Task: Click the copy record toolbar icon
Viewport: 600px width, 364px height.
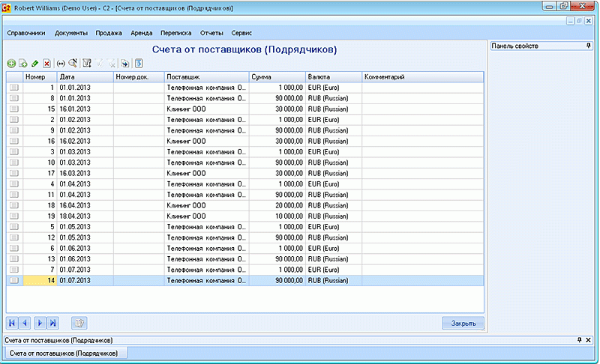Action: point(23,64)
